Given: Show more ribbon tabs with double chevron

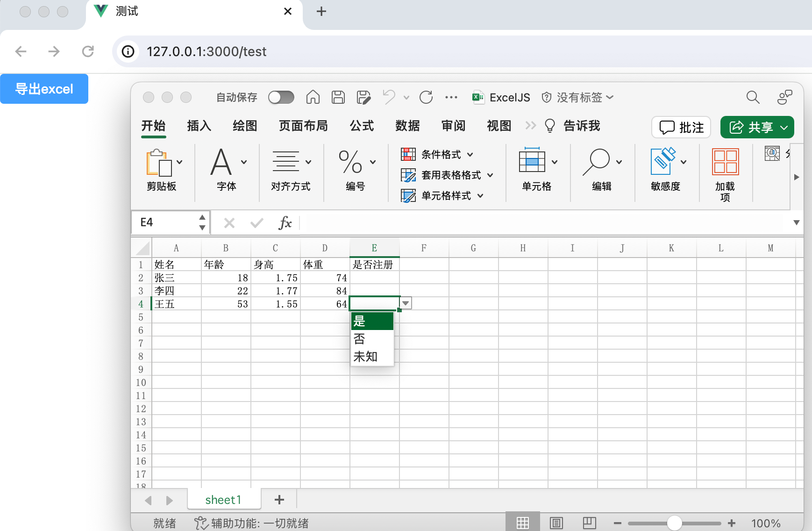Looking at the screenshot, I should (x=530, y=126).
